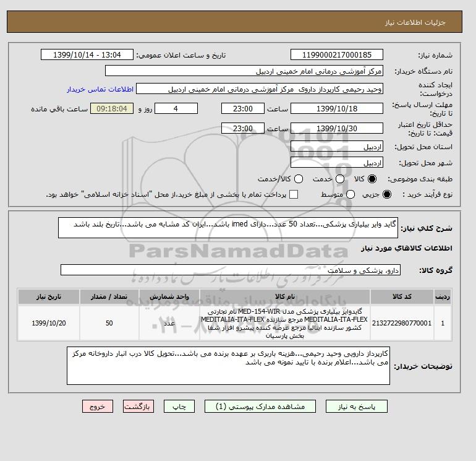476x461 pixels.
Task: Click the واحد شمارش column header
Action: pos(169,296)
